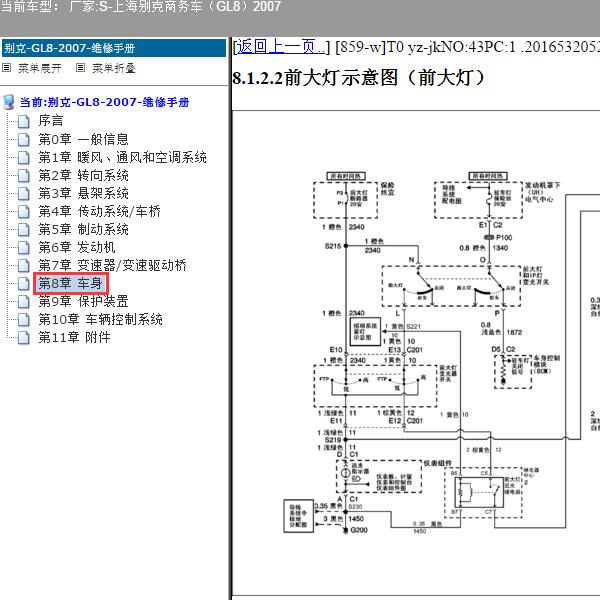600x600 pixels.
Task: Open chapter 第11章 附件
Action: 74,338
